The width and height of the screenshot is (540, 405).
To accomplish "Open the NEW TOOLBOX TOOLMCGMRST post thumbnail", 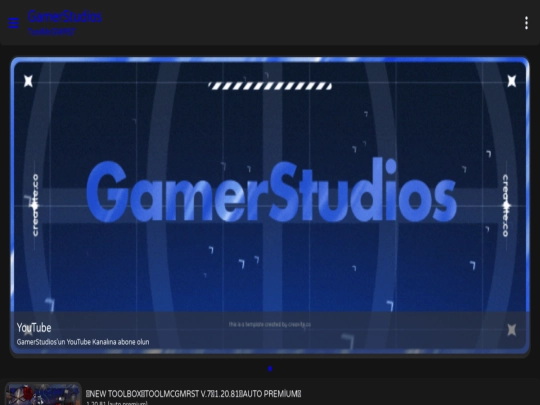I will click(x=43, y=394).
